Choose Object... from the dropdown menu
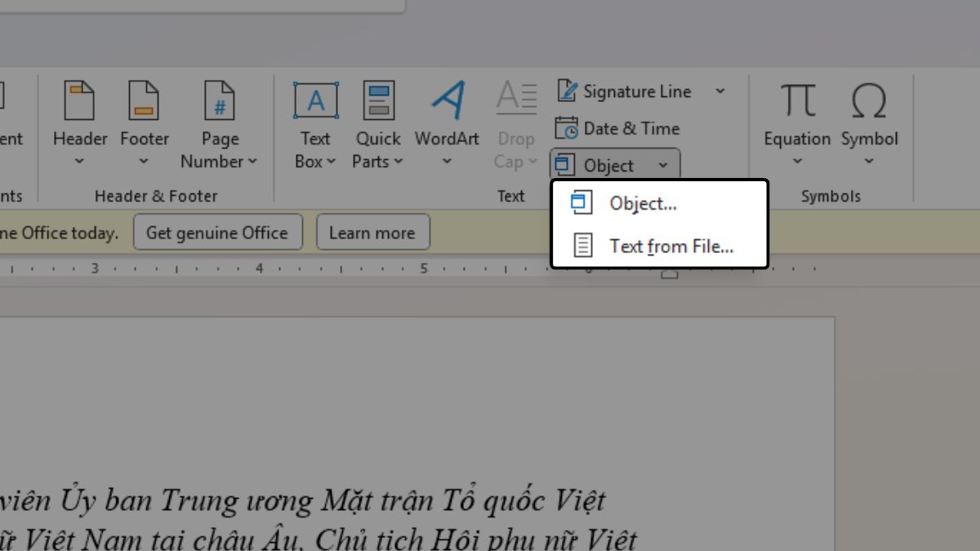 pos(660,203)
